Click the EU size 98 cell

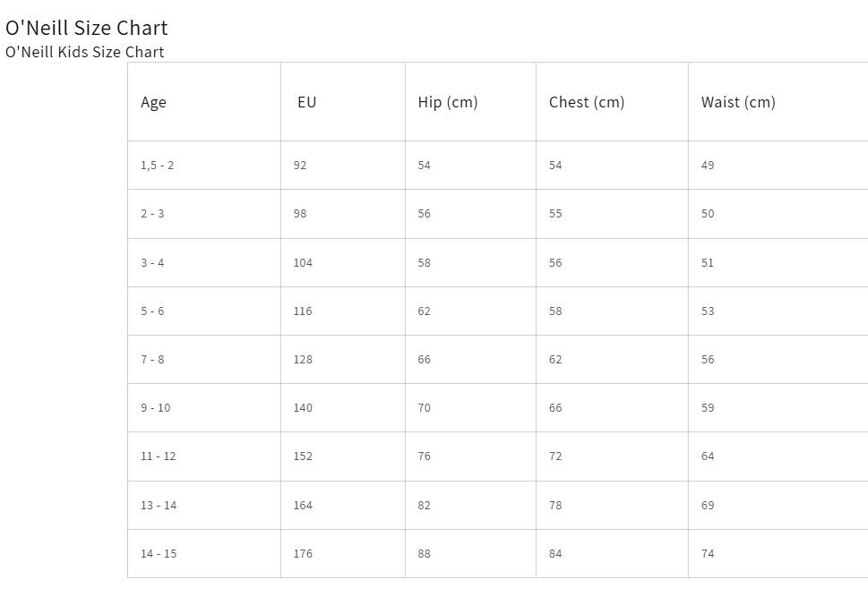tap(343, 214)
